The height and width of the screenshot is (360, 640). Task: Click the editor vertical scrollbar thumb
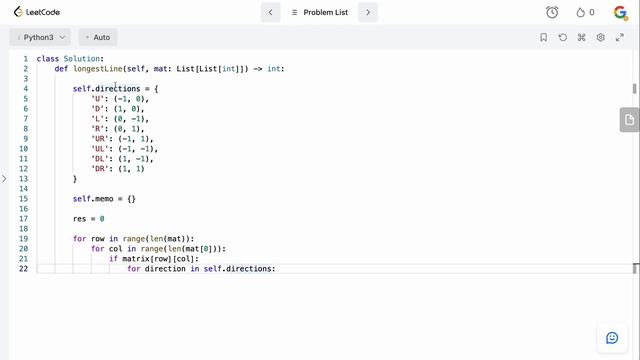coord(634,89)
